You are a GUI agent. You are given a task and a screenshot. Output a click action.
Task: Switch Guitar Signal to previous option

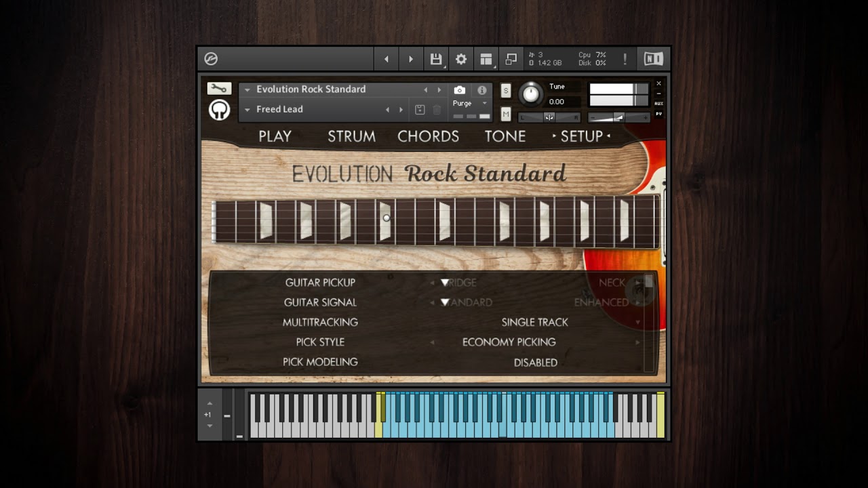pos(433,302)
